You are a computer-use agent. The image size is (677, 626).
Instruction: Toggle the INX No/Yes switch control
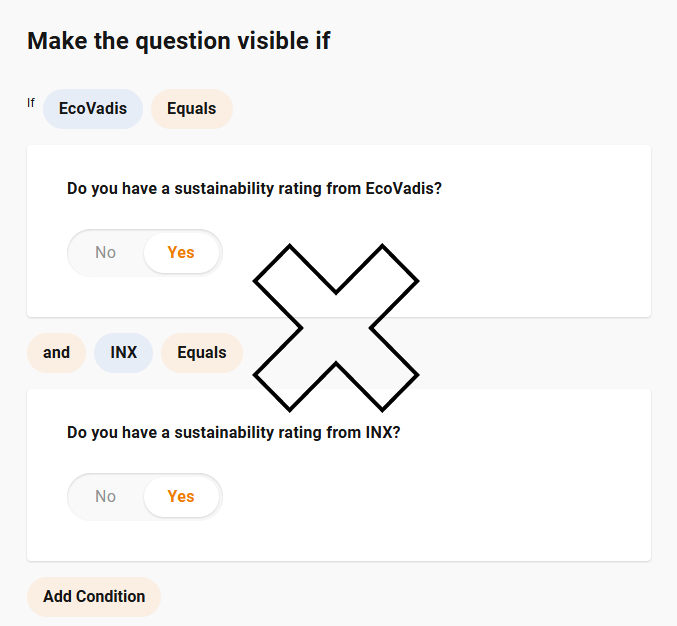click(x=144, y=496)
